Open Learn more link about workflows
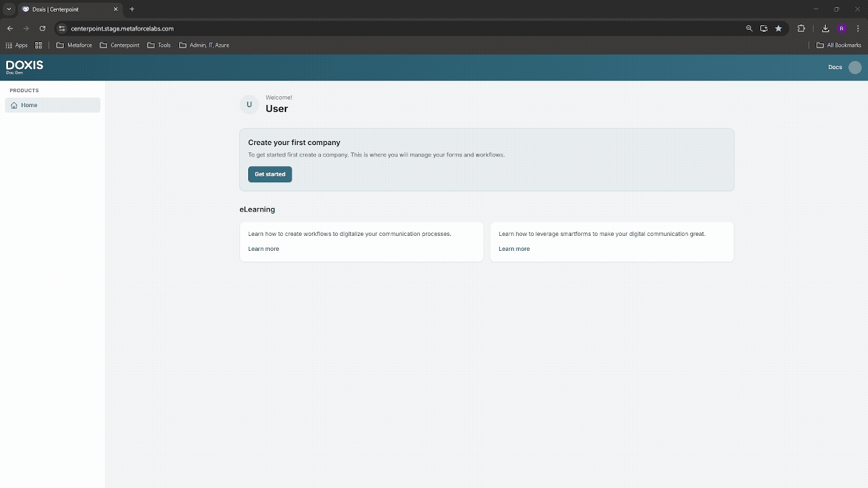Image resolution: width=868 pixels, height=488 pixels. click(263, 249)
